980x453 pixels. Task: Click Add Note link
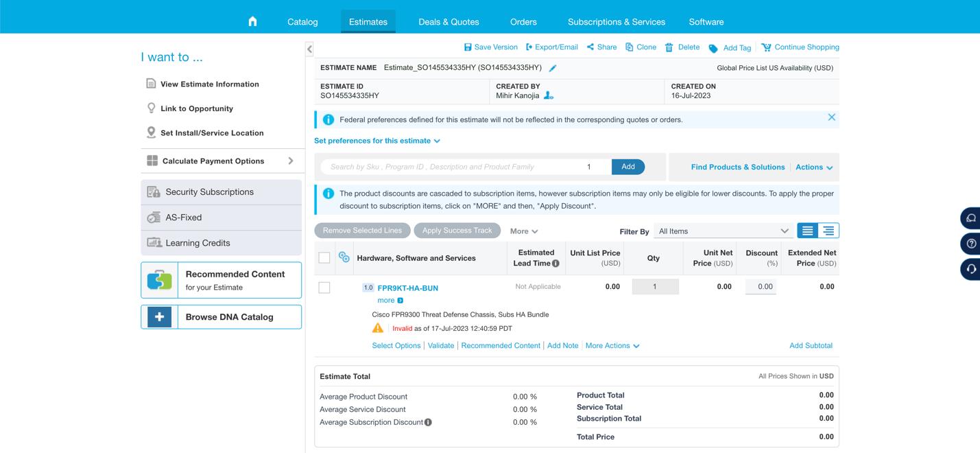pyautogui.click(x=563, y=345)
